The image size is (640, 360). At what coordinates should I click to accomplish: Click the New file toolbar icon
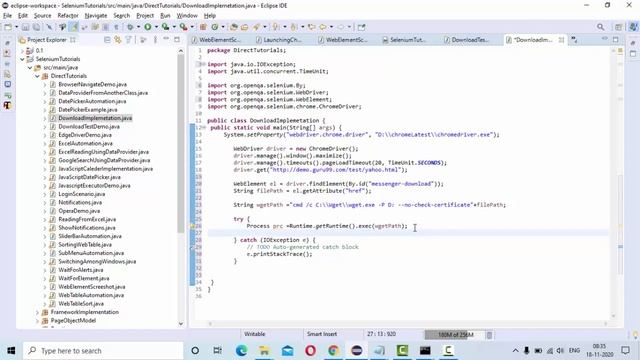click(x=8, y=27)
